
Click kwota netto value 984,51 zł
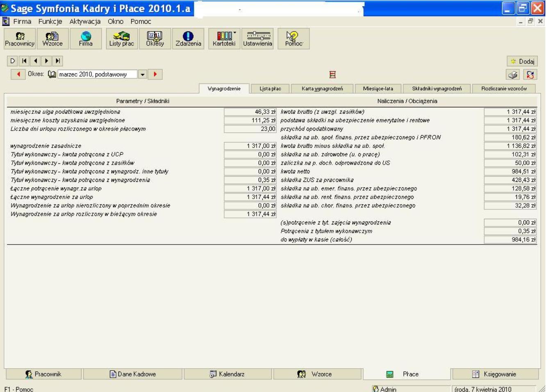[510, 172]
